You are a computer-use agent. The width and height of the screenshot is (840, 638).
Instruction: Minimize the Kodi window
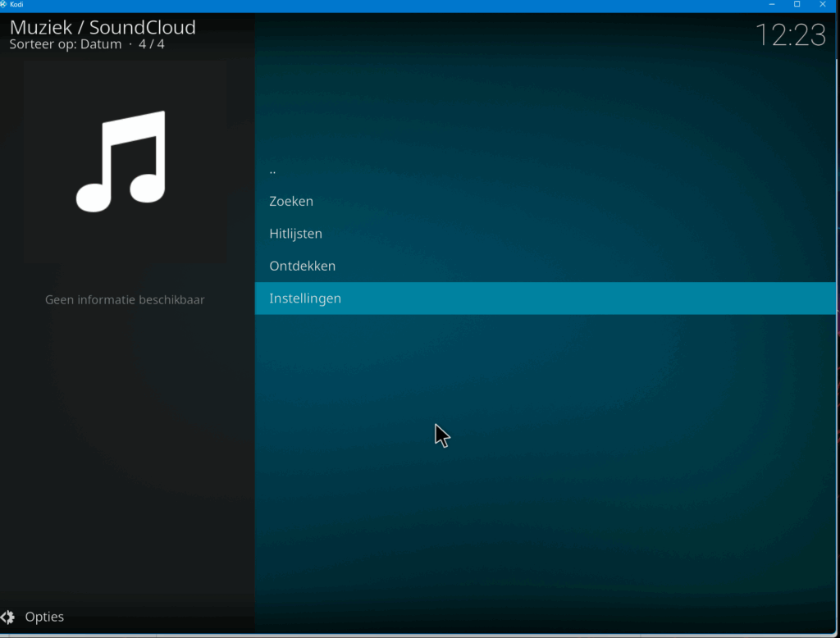[x=772, y=4]
